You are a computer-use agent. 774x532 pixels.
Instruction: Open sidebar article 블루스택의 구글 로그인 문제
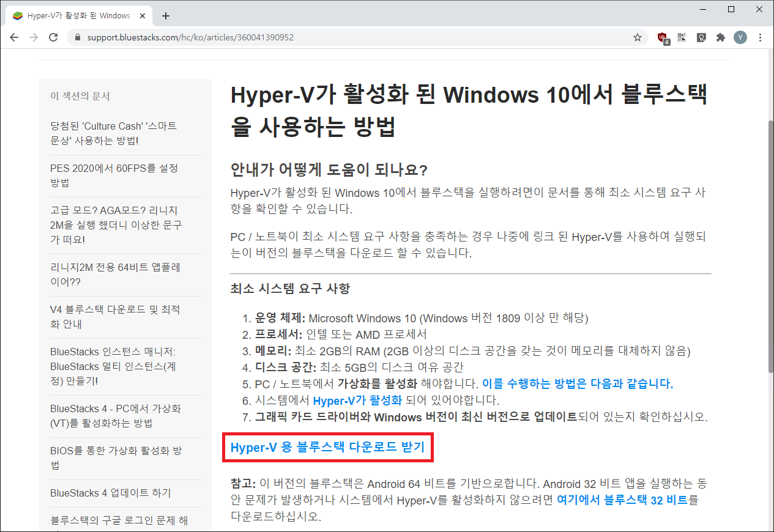(x=119, y=521)
